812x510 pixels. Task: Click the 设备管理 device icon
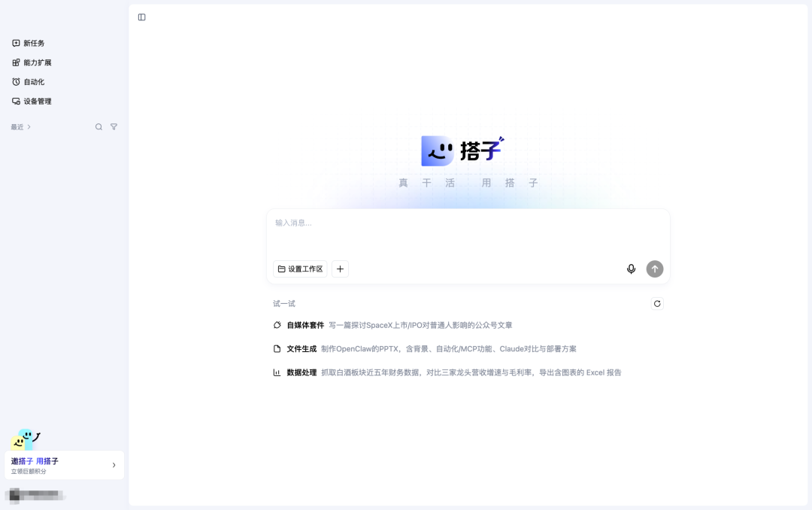pyautogui.click(x=16, y=101)
